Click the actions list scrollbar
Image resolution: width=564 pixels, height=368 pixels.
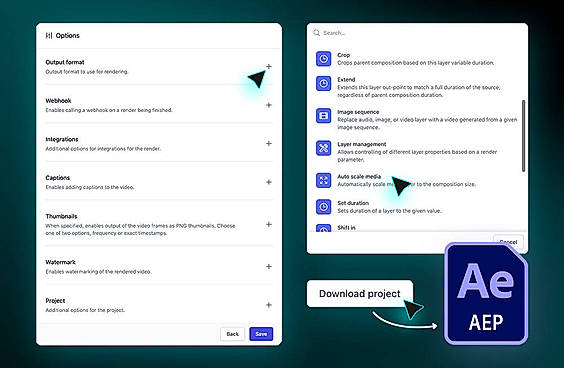tap(523, 136)
